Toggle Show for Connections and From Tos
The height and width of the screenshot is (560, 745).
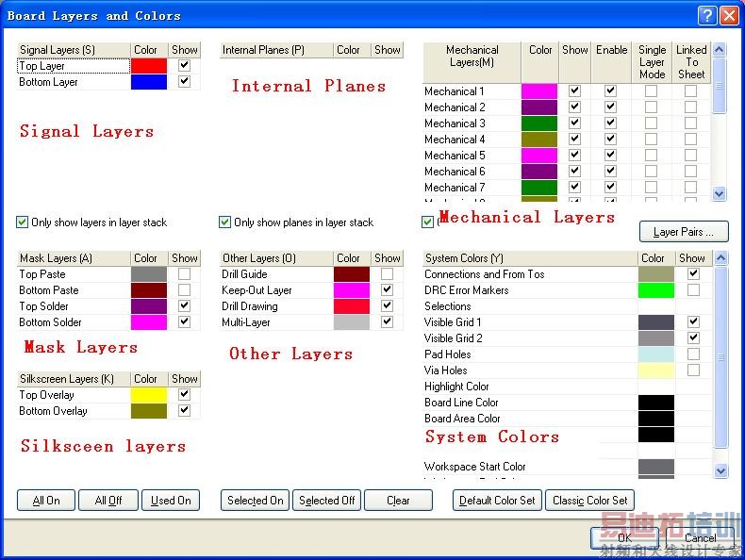coord(694,273)
